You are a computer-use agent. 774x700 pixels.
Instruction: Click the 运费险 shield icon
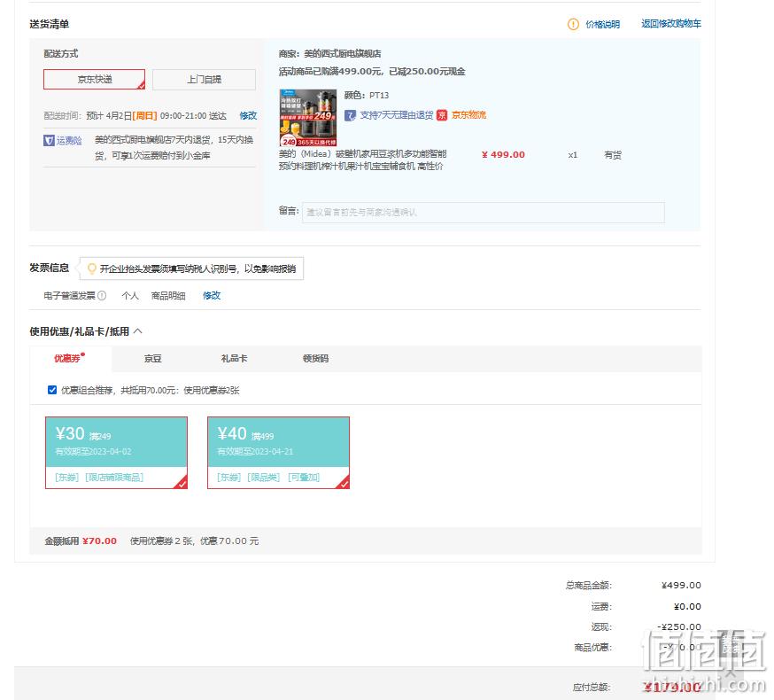[49, 141]
